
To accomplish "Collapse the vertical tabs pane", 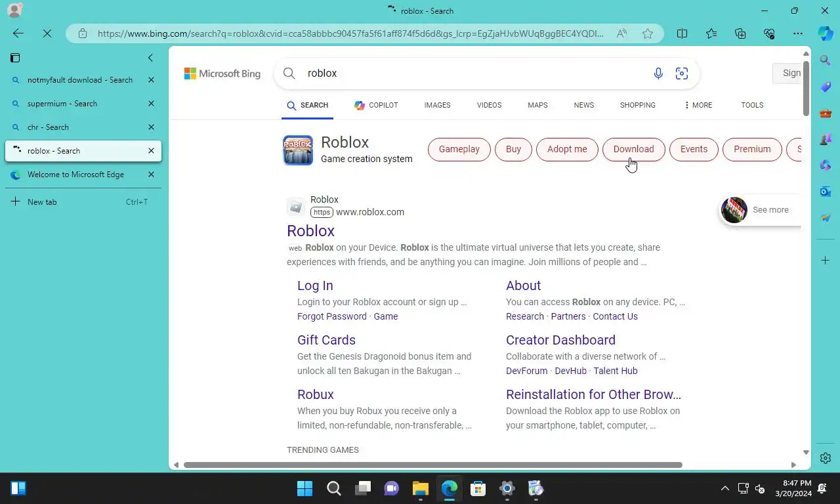I will point(150,58).
